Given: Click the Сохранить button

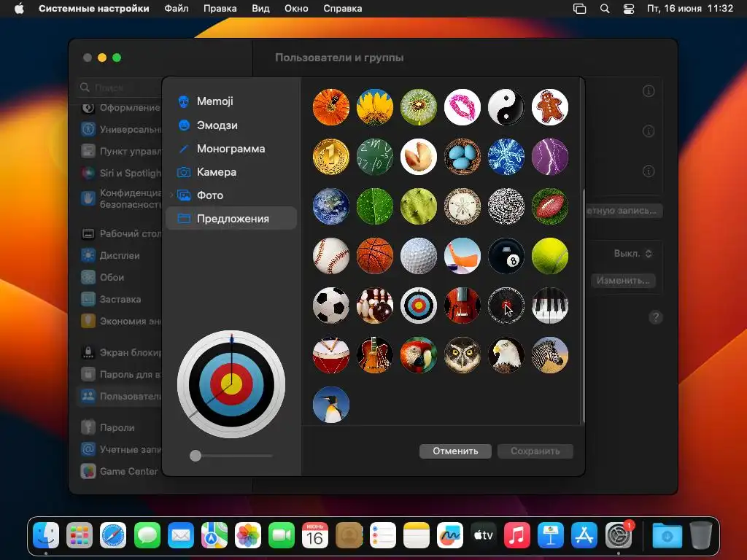Looking at the screenshot, I should [535, 451].
